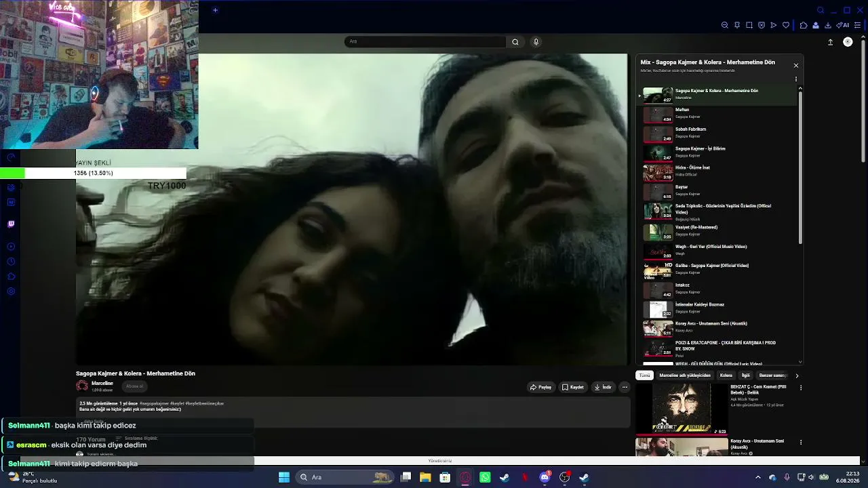Open the Windows Start menu

click(284, 477)
